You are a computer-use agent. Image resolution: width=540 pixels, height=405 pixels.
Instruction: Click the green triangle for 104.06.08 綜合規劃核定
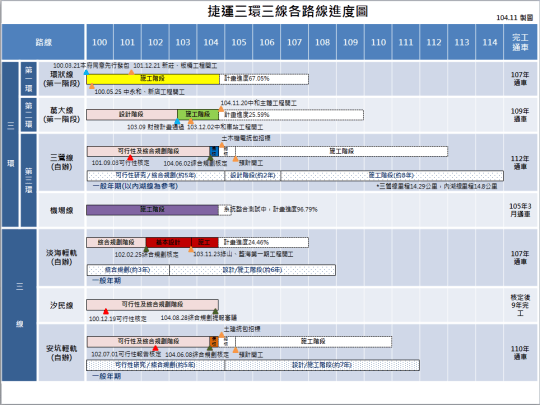coord(210,348)
